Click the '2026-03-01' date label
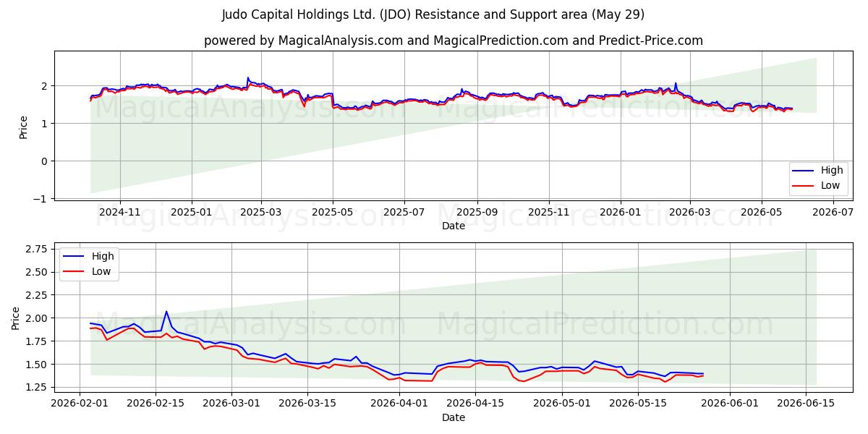This screenshot has height=434, width=868. click(x=231, y=404)
